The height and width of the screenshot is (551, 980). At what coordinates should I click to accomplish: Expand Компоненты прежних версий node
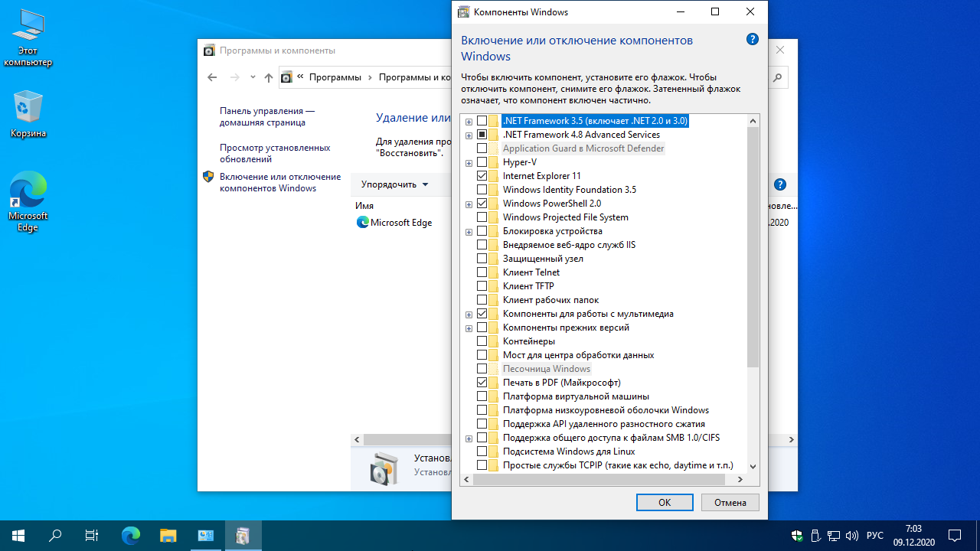pos(469,328)
